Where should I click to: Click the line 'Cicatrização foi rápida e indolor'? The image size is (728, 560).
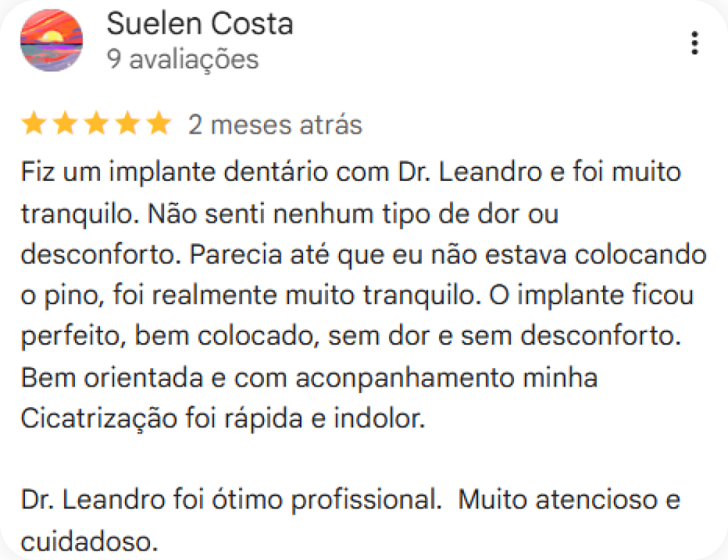[x=224, y=420]
